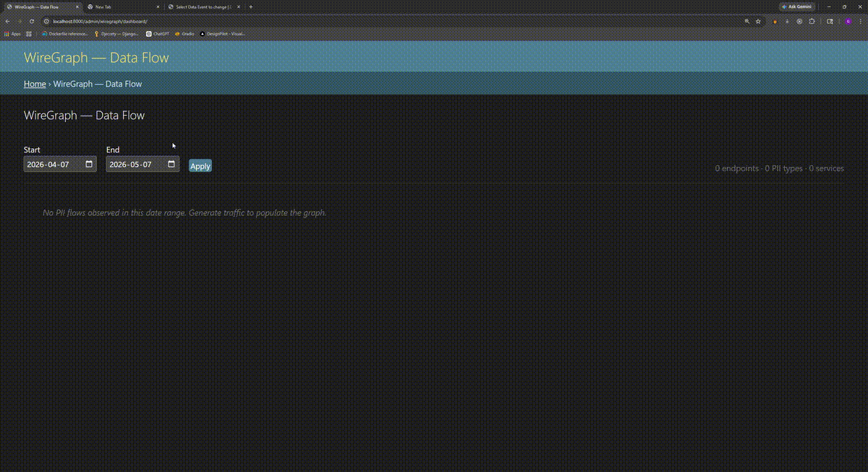Click the browser back arrow
The width and height of the screenshot is (868, 472).
click(7, 22)
